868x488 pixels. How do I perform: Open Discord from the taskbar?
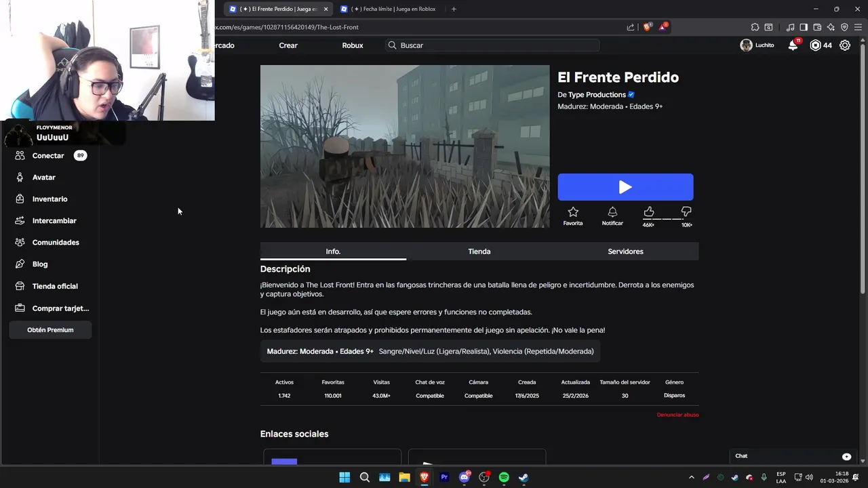pos(465,477)
